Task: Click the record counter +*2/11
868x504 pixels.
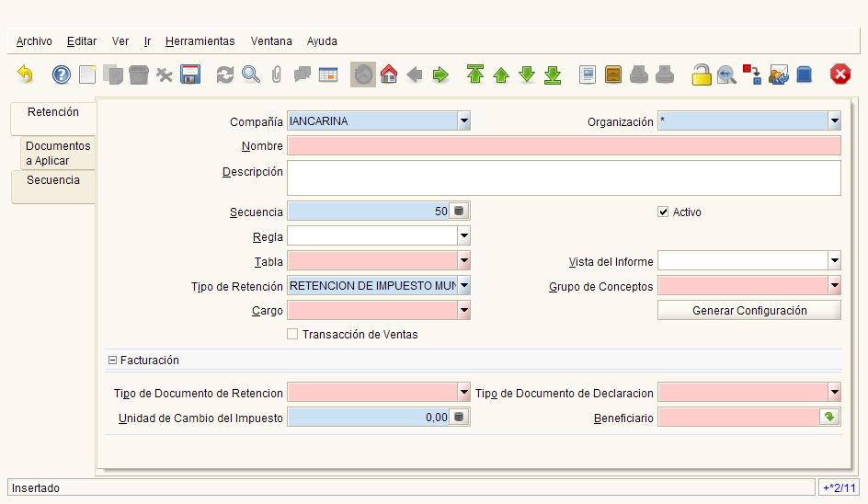Action: click(839, 487)
